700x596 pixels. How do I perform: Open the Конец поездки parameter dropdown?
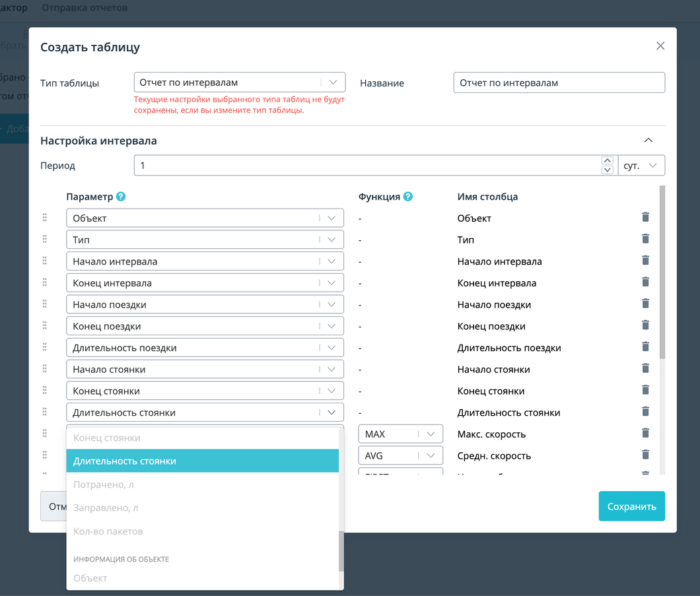[x=205, y=326]
